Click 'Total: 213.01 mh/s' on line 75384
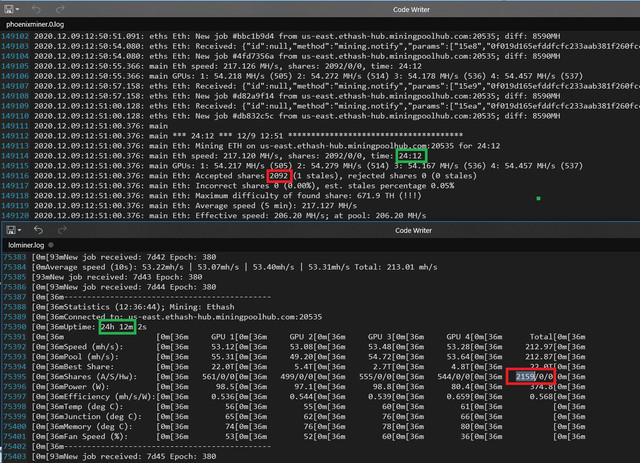The height and width of the screenshot is (463, 640). coord(396,267)
